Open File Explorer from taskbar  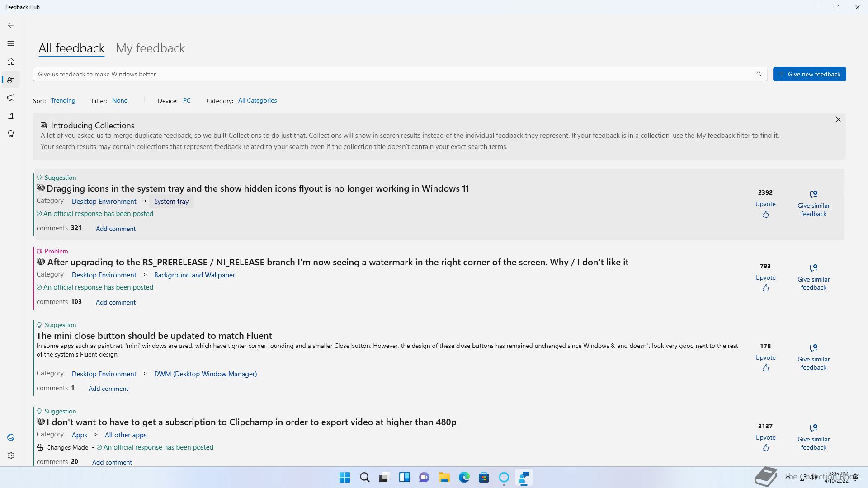pos(444,478)
